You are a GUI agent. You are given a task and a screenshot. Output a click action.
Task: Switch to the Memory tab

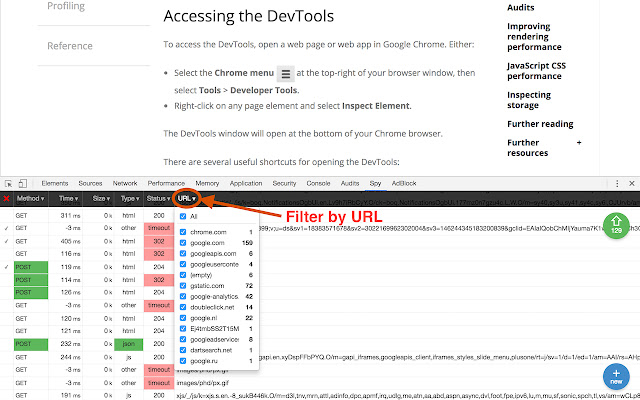pyautogui.click(x=207, y=184)
